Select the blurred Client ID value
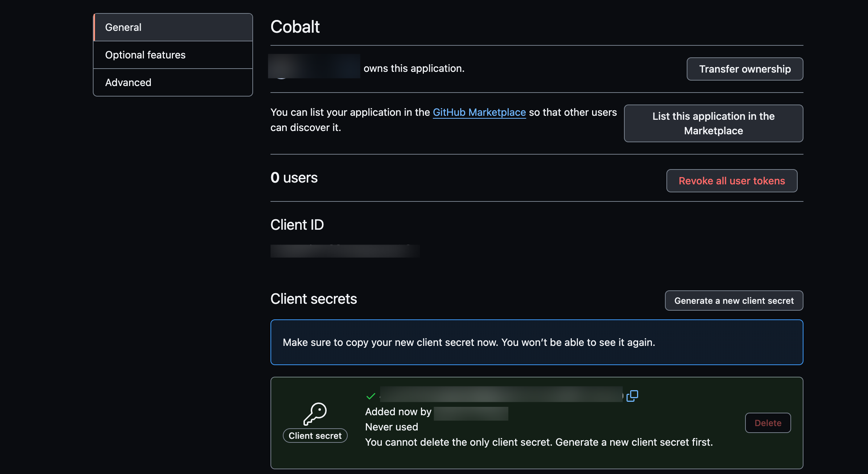Viewport: 868px width, 474px height. coord(345,251)
